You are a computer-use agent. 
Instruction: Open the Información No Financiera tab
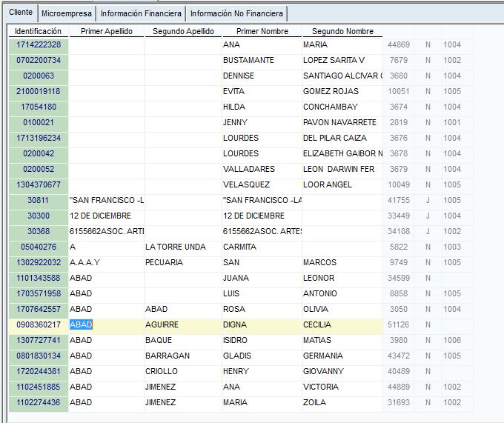236,14
